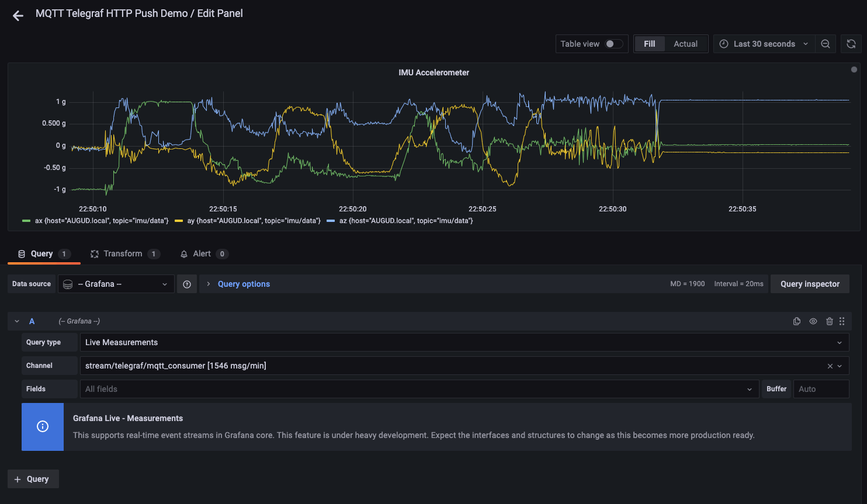Click the refresh dashboard icon
This screenshot has height=504, width=867.
point(851,44)
